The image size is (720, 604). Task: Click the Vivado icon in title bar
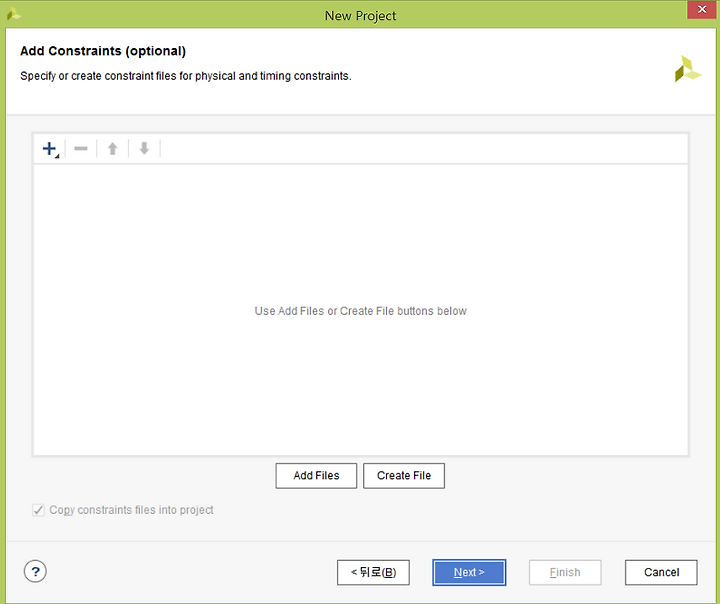(13, 14)
